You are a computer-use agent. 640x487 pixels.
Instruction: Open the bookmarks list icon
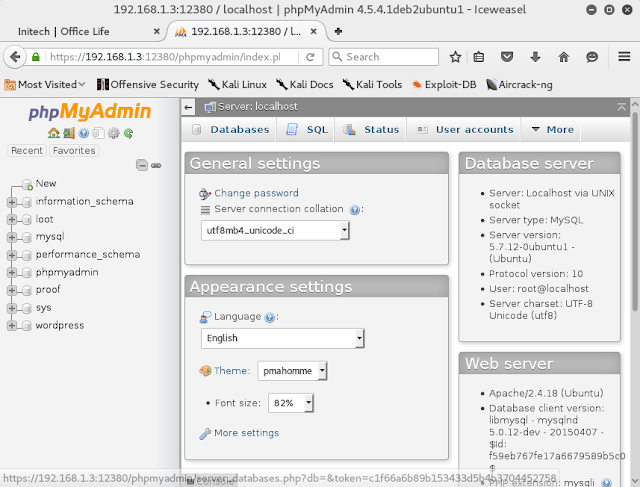click(x=479, y=57)
